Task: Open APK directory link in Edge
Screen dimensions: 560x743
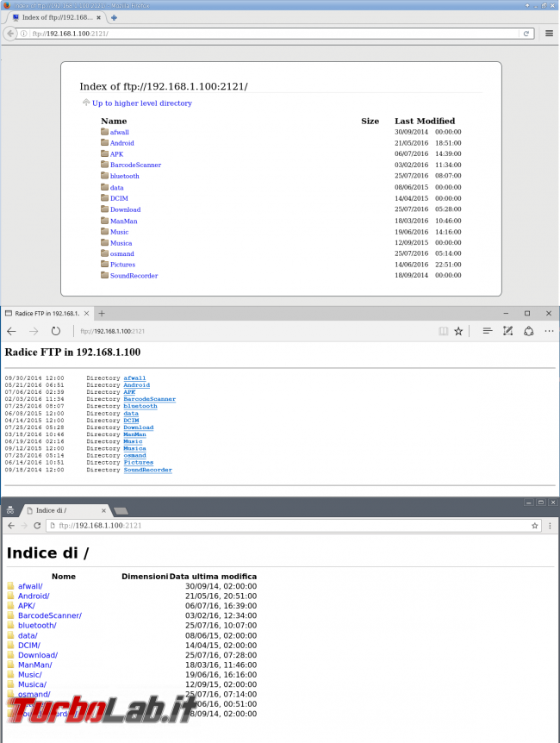Action: pyautogui.click(x=129, y=392)
